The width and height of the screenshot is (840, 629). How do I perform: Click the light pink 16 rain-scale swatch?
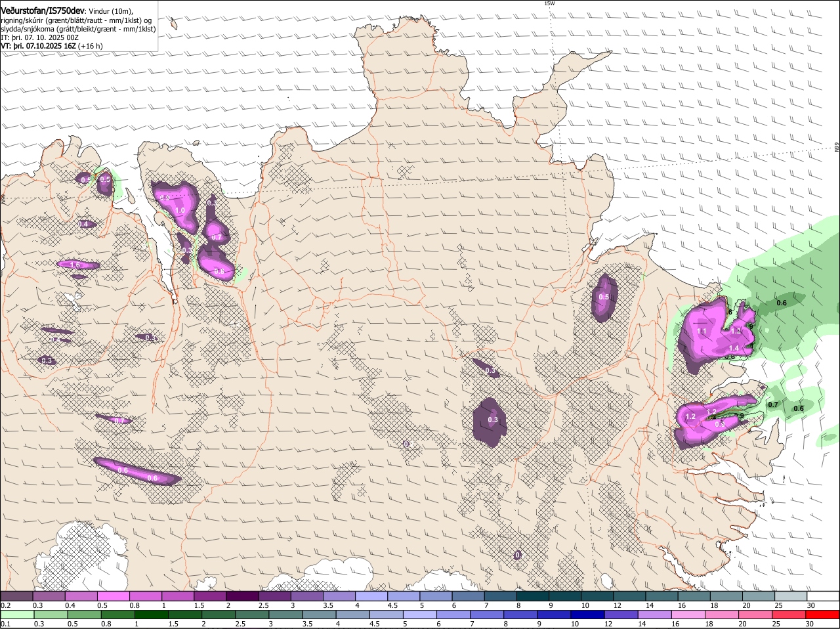(x=688, y=615)
